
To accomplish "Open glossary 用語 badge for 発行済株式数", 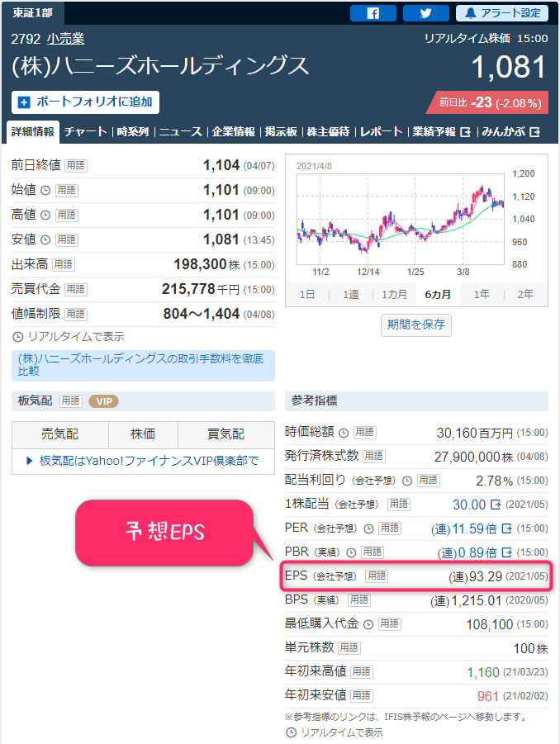I will [x=374, y=457].
